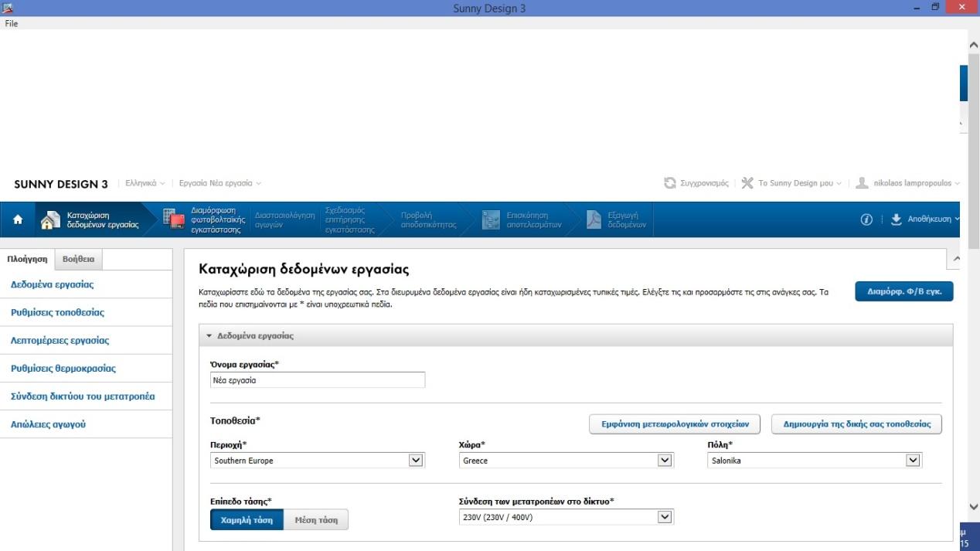Click the Διαμόρφ. Φ/Β εγκ. button
980x551 pixels.
(904, 291)
